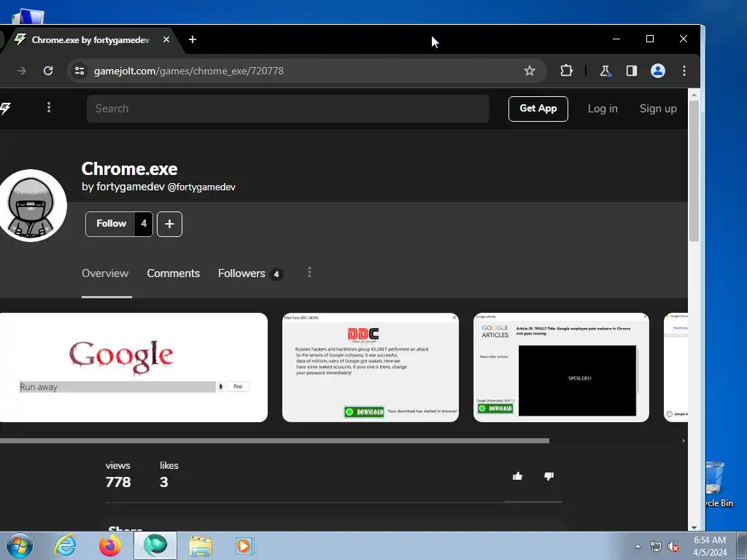Click the follower count 4 beside Follow
747x560 pixels.
pos(144,224)
